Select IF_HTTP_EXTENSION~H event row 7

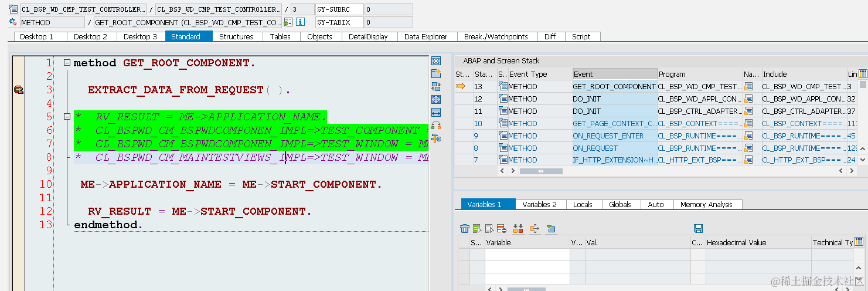(614, 160)
